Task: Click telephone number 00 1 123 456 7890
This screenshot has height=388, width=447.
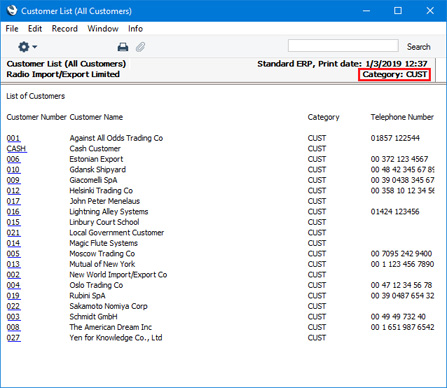Action: pyautogui.click(x=402, y=264)
